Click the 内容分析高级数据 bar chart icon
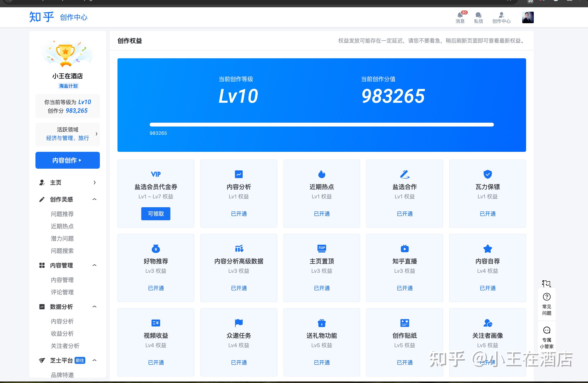The height and width of the screenshot is (383, 588). pyautogui.click(x=239, y=249)
